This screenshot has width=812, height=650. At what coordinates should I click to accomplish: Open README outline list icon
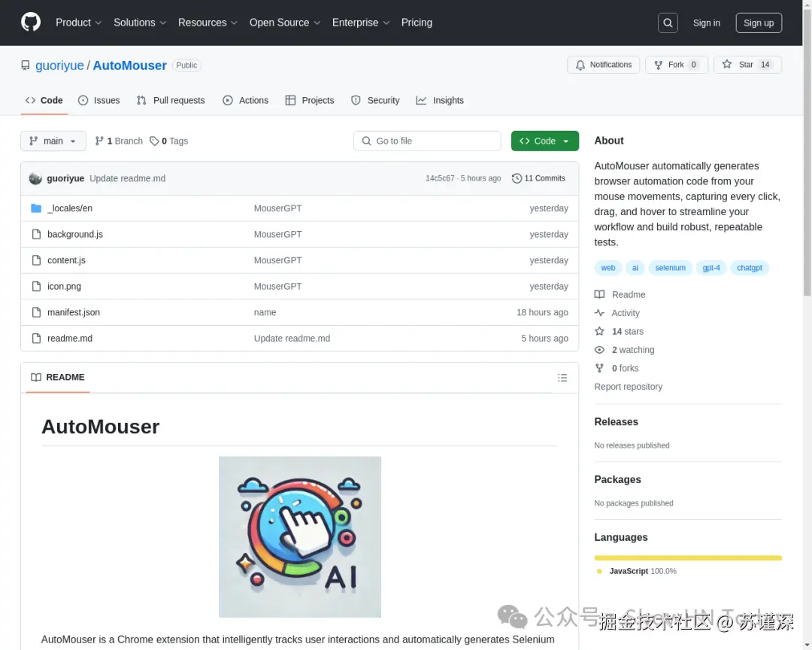pyautogui.click(x=562, y=378)
